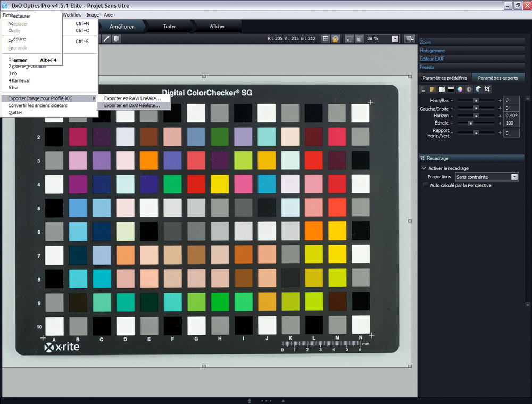Expand the Zoom panel
This screenshot has height=404, width=532.
(471, 42)
